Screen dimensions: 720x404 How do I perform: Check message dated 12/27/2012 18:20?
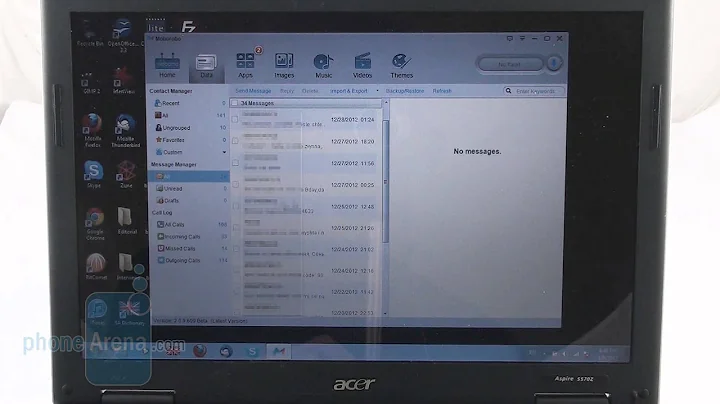coord(235,141)
